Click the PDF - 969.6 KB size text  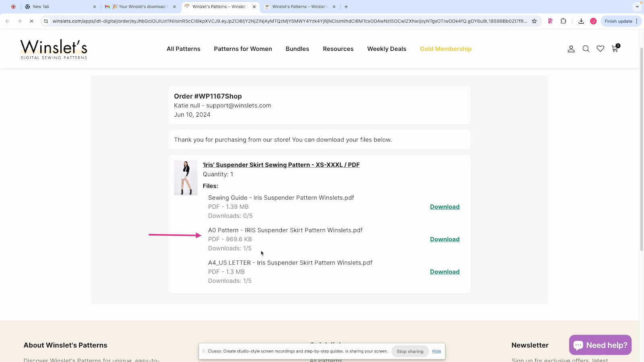pos(230,239)
